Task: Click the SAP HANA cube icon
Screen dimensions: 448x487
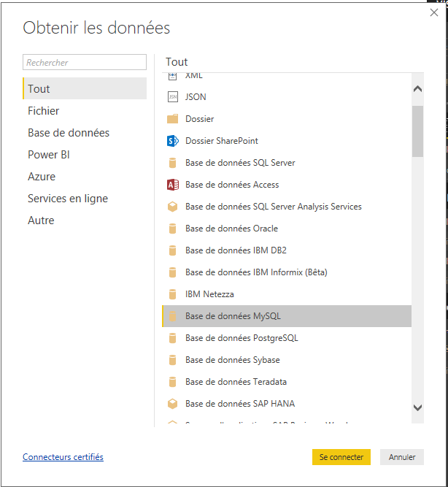Action: (173, 404)
